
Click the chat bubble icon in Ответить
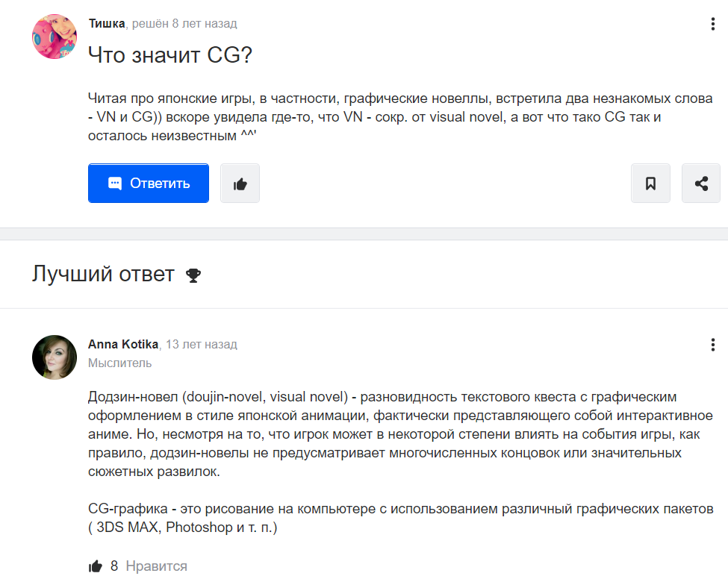115,184
